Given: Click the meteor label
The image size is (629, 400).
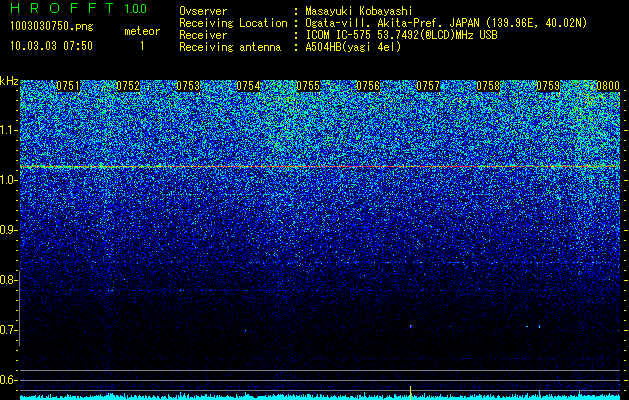Looking at the screenshot, I should (x=142, y=31).
